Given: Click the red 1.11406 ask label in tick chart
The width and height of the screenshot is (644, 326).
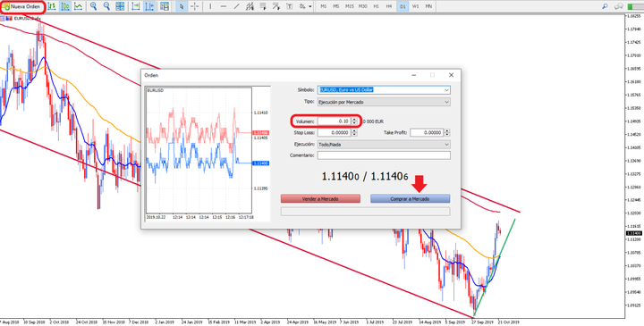Looking at the screenshot, I should (261, 133).
